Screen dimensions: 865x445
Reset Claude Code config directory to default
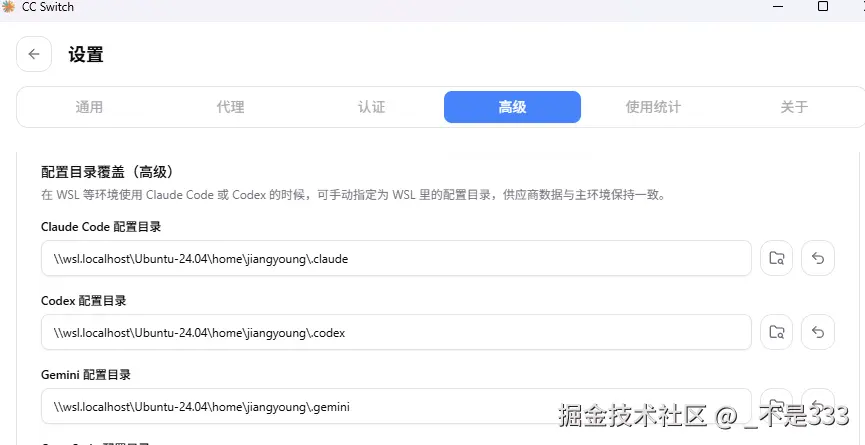[818, 258]
